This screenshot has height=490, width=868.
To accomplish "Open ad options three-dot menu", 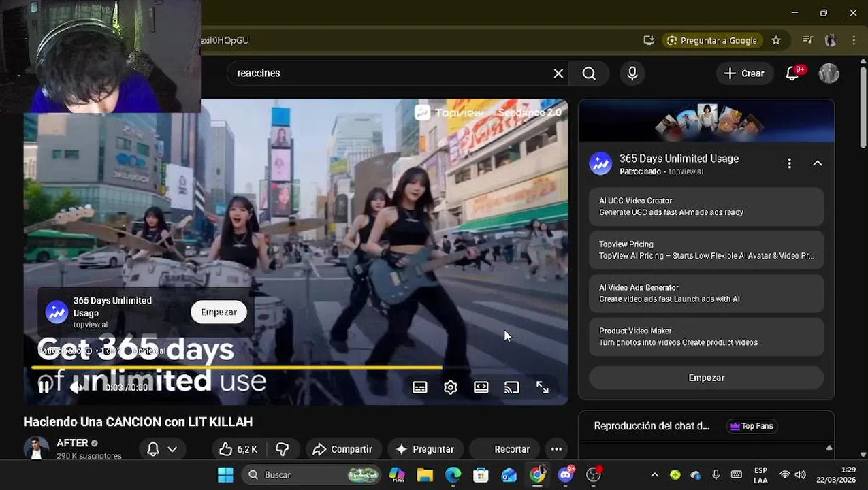I will click(789, 163).
